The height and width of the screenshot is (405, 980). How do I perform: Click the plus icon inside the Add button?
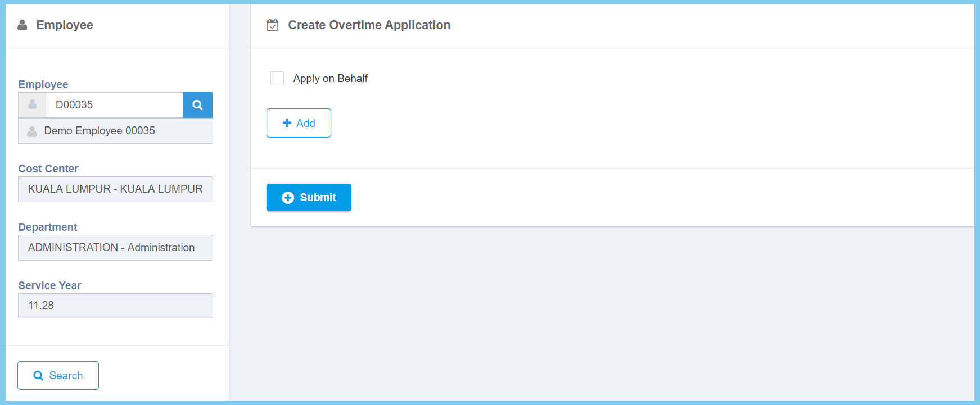coord(287,123)
